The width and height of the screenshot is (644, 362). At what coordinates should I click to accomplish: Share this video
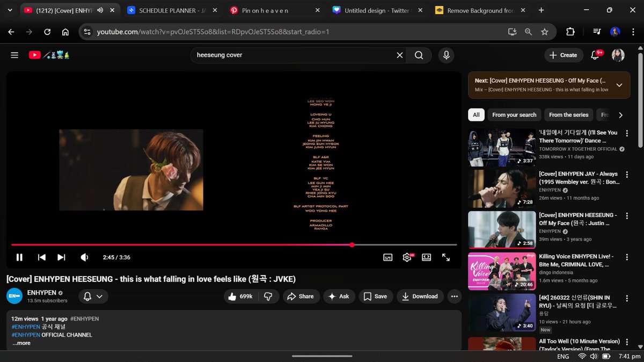point(301,296)
